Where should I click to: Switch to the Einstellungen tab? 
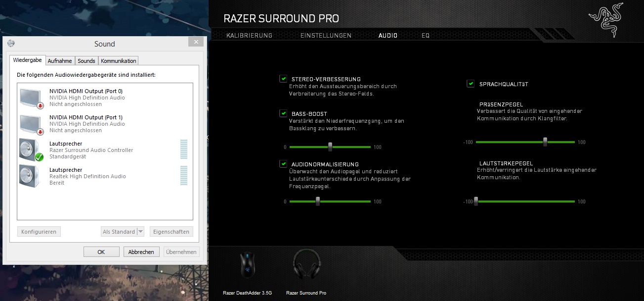coord(326,36)
